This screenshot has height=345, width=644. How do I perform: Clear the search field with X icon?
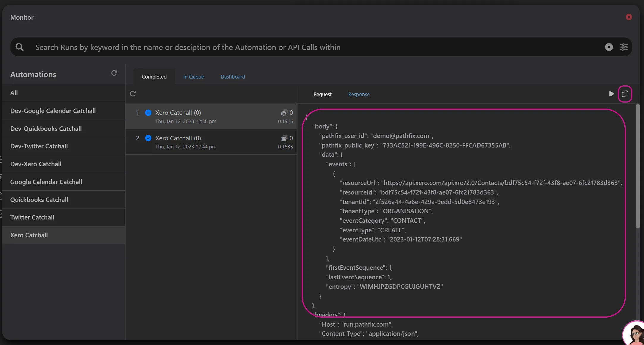(x=609, y=47)
